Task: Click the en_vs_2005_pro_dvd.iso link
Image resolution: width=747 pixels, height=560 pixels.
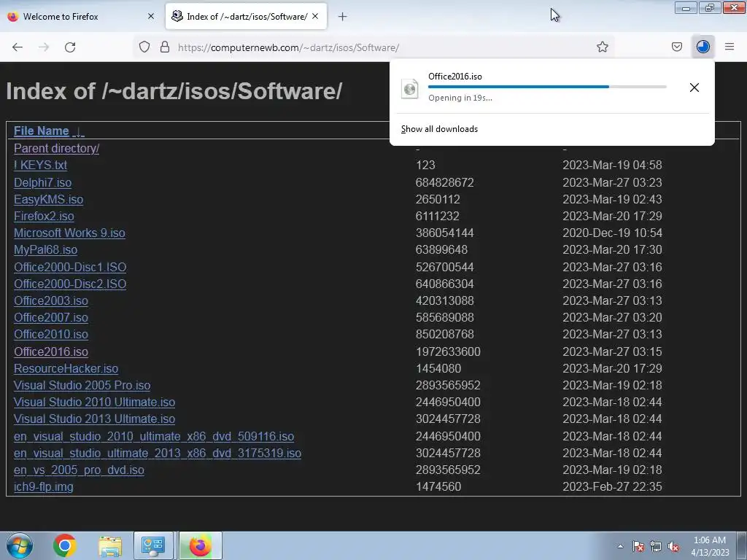Action: point(79,470)
